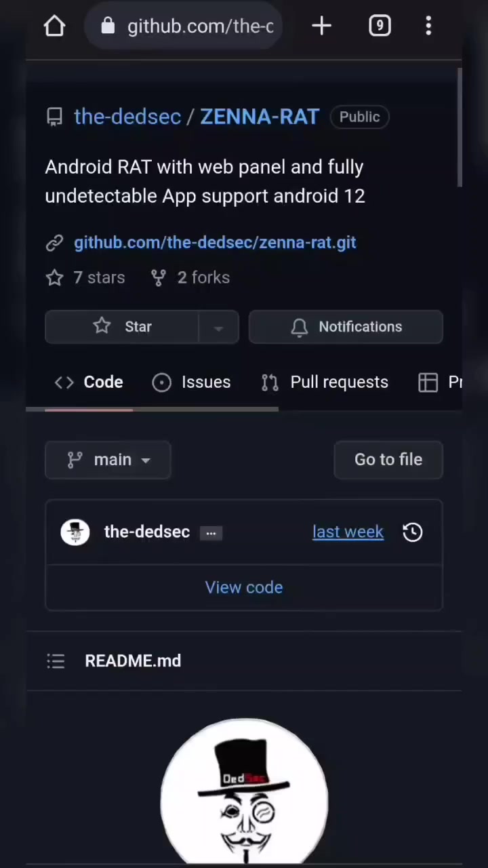Open the View code link
The image size is (488, 868).
click(x=244, y=587)
